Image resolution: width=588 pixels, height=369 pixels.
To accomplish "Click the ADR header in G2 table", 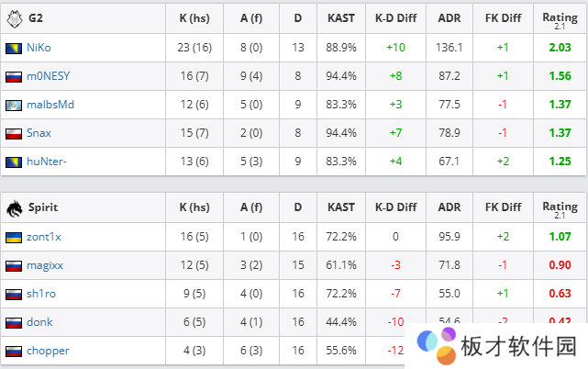I will pos(449,17).
